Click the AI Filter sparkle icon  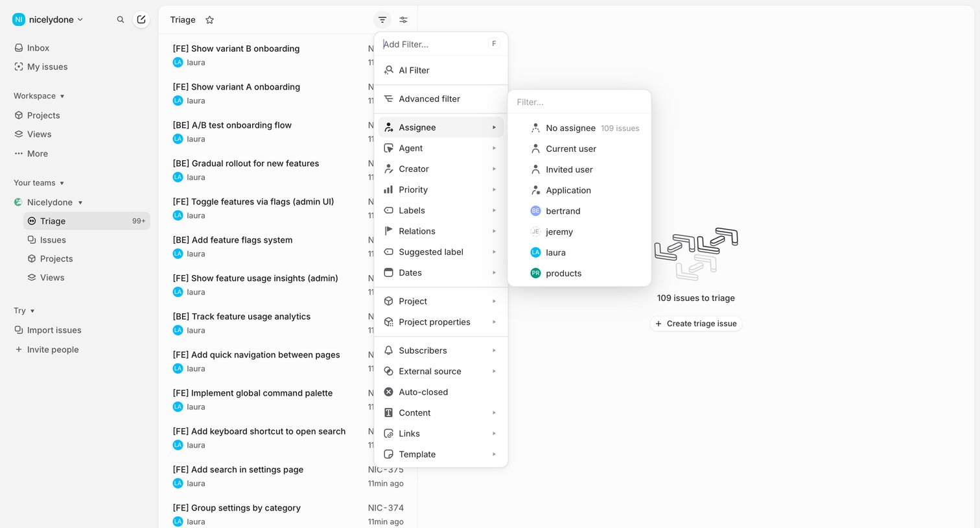pos(389,70)
